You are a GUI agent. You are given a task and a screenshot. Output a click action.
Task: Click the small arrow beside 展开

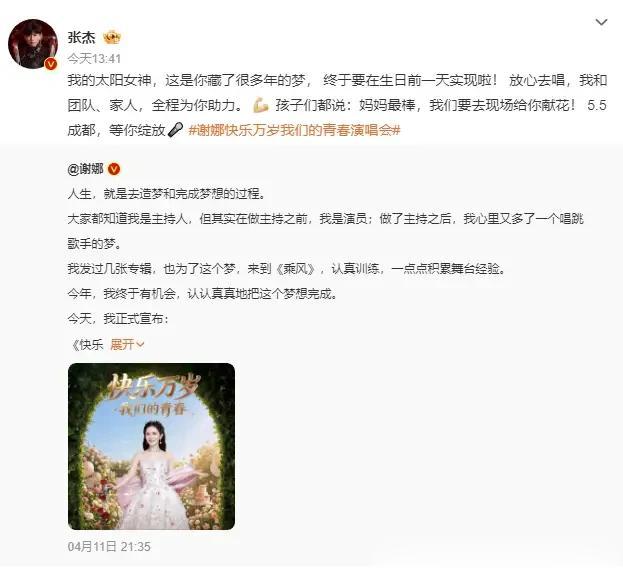click(x=140, y=345)
